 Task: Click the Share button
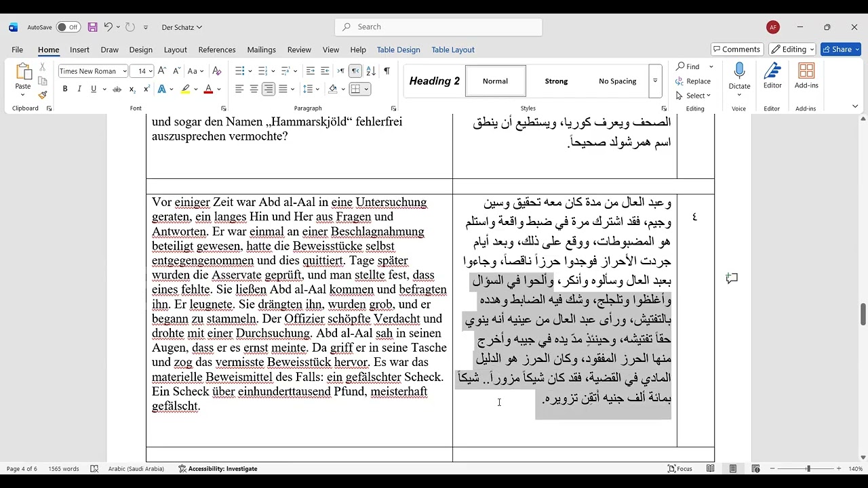point(840,49)
